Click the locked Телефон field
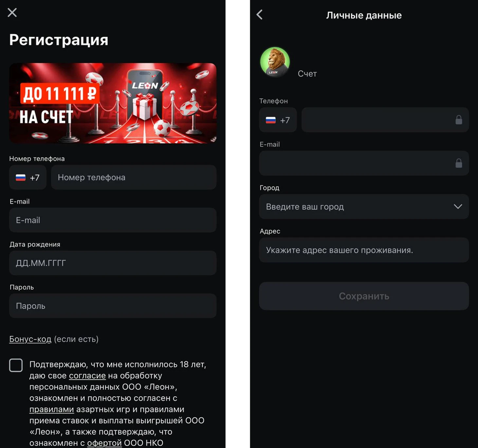This screenshot has height=448, width=478. pyautogui.click(x=385, y=120)
